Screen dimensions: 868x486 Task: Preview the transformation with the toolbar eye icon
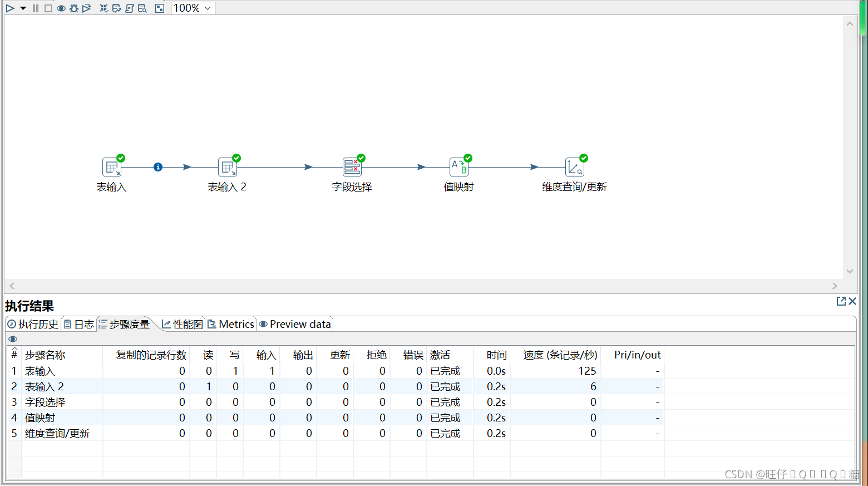pos(61,8)
